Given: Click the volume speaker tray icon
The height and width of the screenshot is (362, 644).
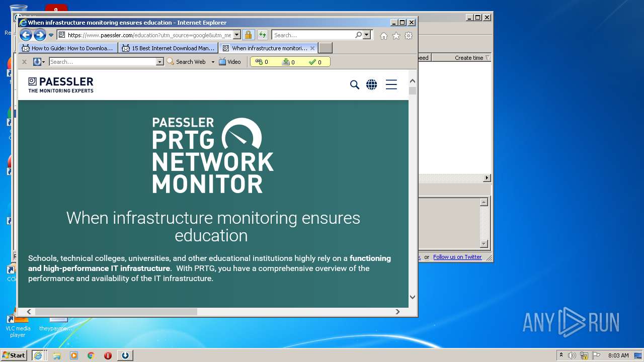Looking at the screenshot, I should pyautogui.click(x=572, y=355).
